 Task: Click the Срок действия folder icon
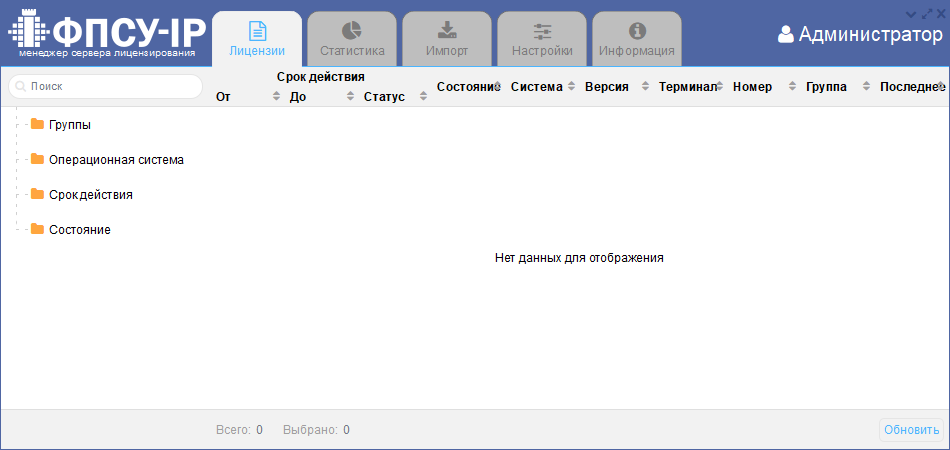(x=38, y=194)
